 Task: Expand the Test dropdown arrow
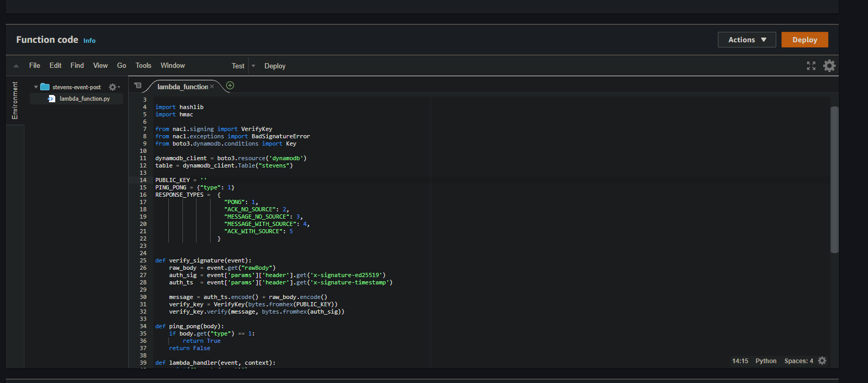253,66
